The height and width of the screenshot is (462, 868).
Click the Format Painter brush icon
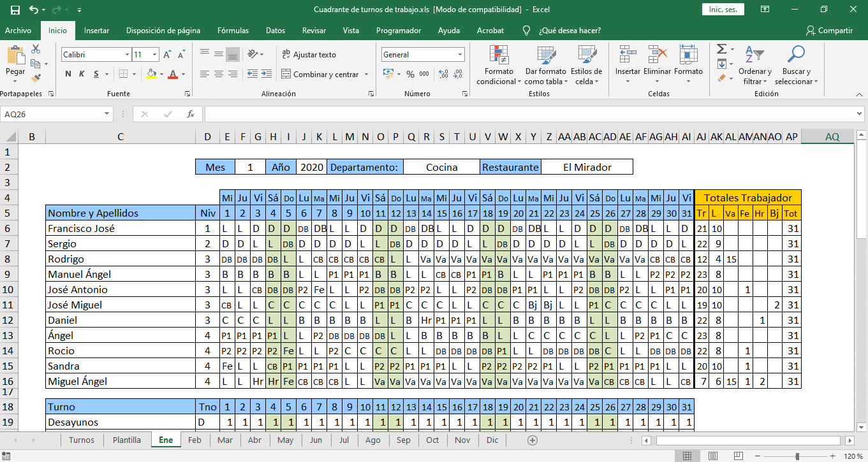click(36, 78)
